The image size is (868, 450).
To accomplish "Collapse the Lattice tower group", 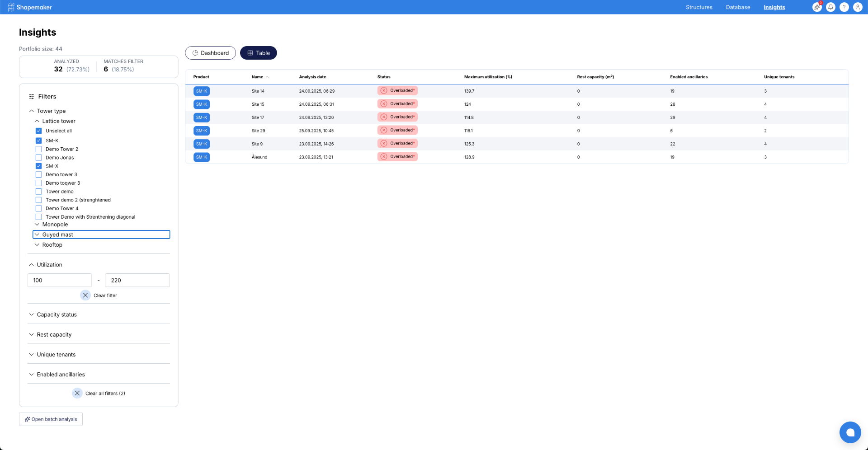I will click(37, 121).
